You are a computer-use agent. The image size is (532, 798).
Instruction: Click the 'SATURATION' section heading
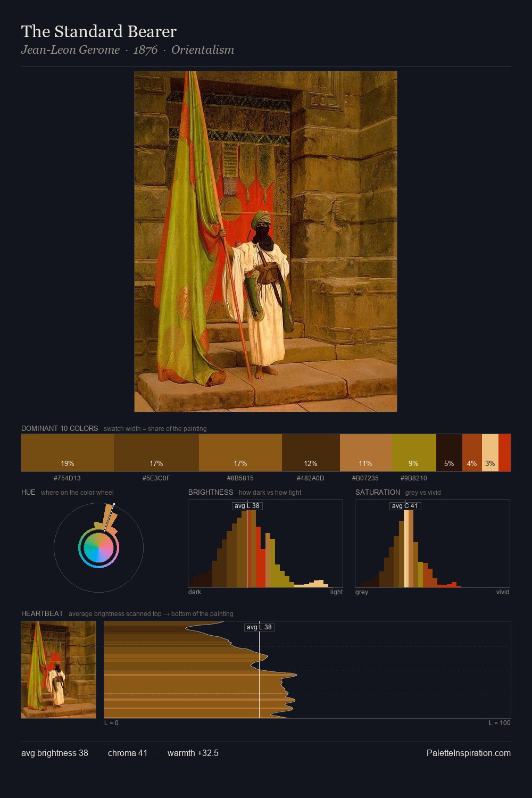pyautogui.click(x=378, y=492)
